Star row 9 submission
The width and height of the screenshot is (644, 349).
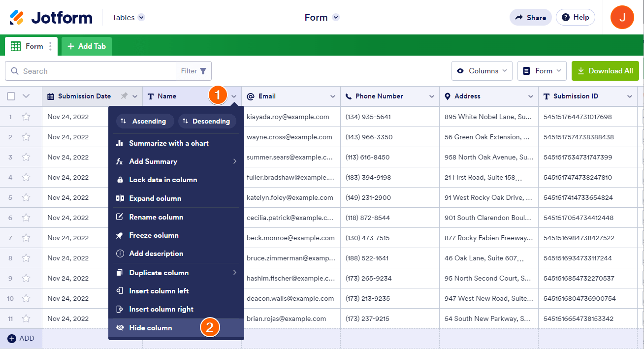tap(26, 278)
